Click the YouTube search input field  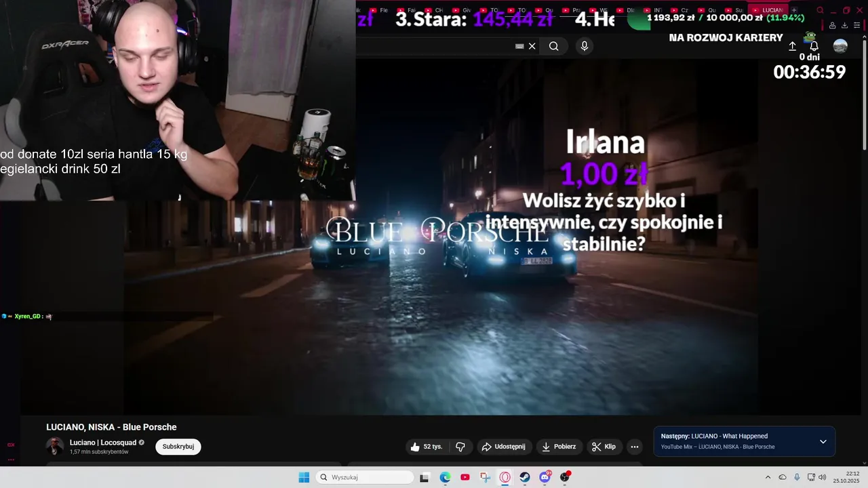(x=434, y=46)
